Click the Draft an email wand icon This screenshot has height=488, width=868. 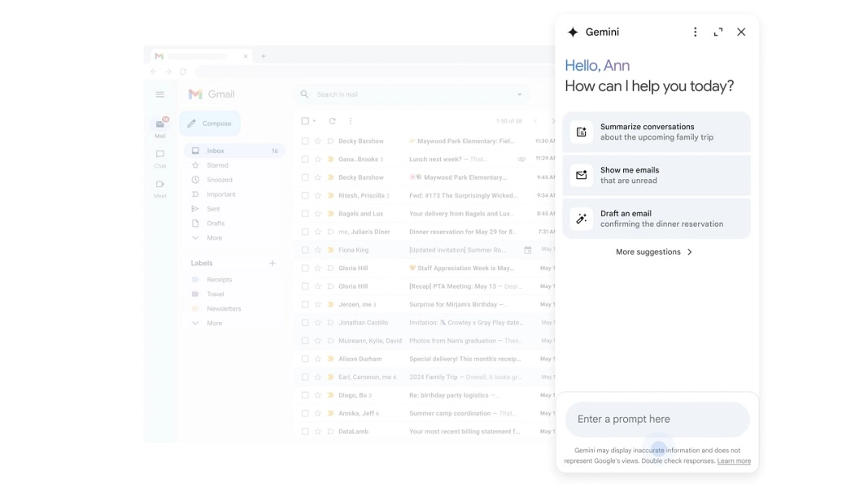point(582,219)
